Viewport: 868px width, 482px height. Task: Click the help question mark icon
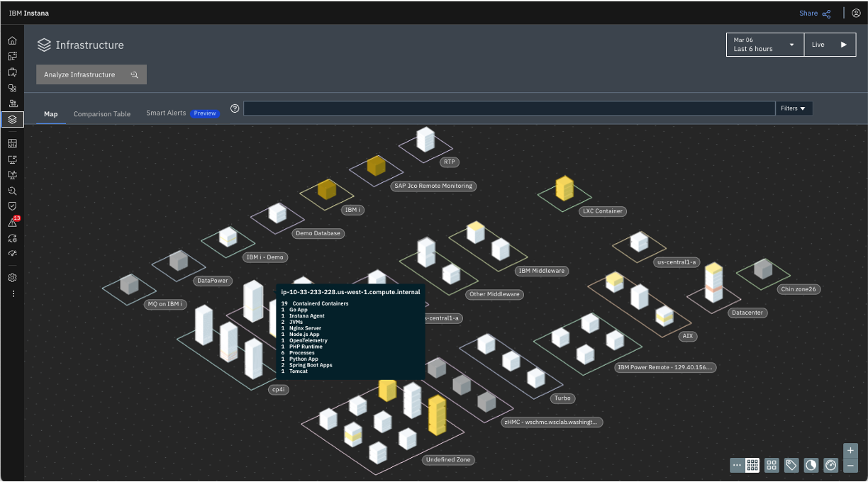[x=235, y=108]
